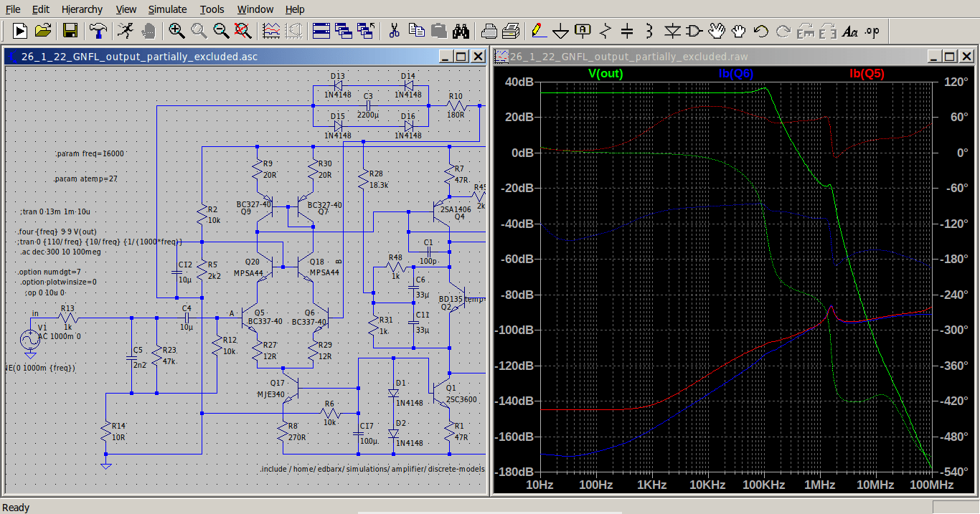
Task: Click the red Ib(Q5) trace label
Action: 867,73
